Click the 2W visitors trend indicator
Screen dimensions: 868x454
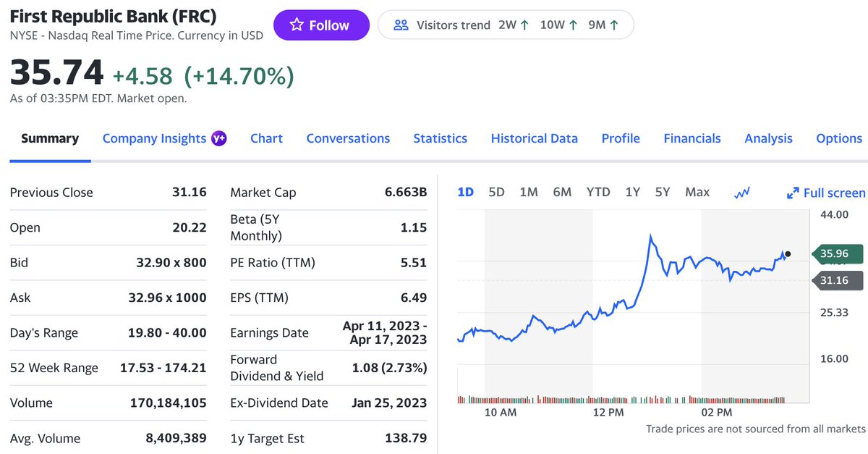point(514,25)
